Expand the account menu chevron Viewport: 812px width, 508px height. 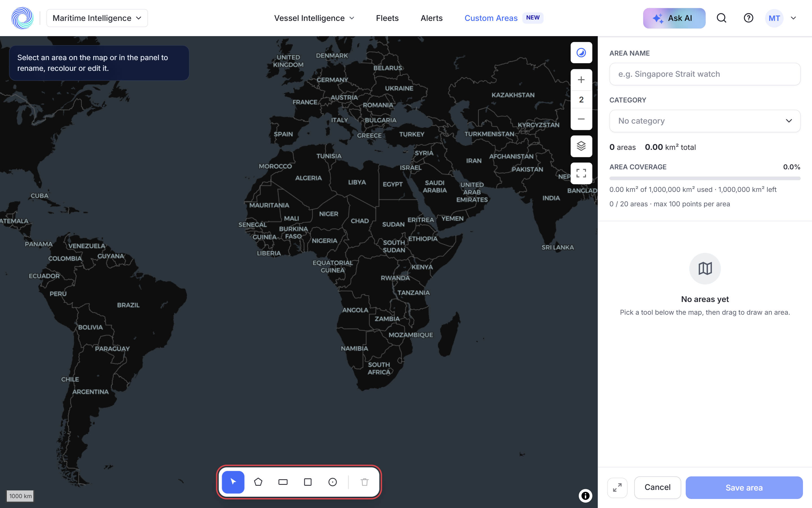pos(793,18)
